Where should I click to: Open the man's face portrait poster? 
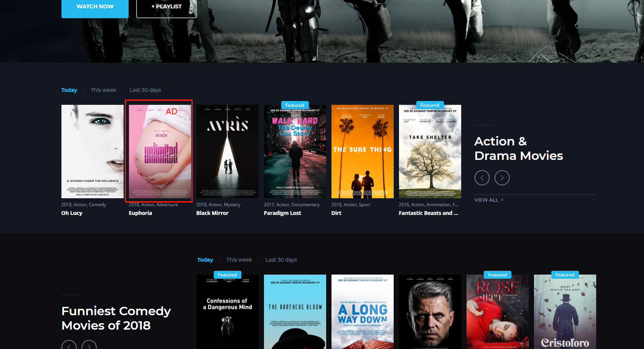pos(430,312)
